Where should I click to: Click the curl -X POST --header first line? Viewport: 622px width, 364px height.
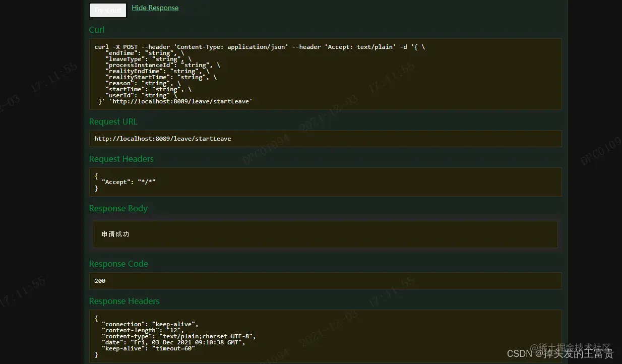coord(260,47)
